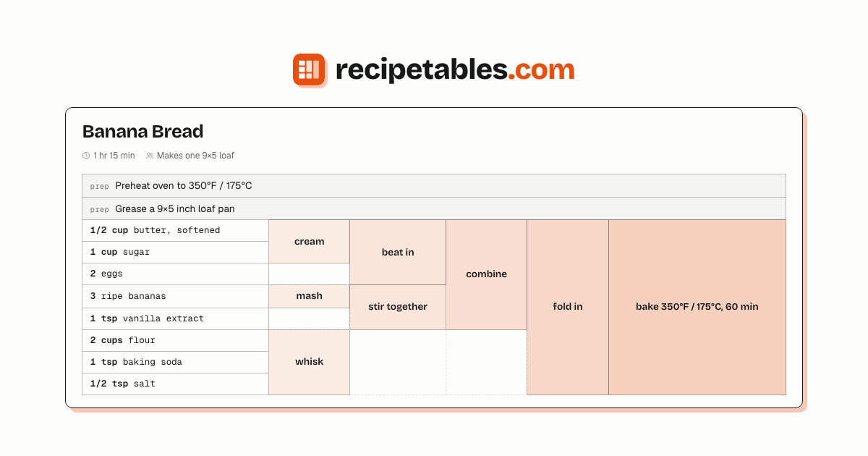The width and height of the screenshot is (868, 456).
Task: Select the baking soda ingredient row
Action: 176,363
